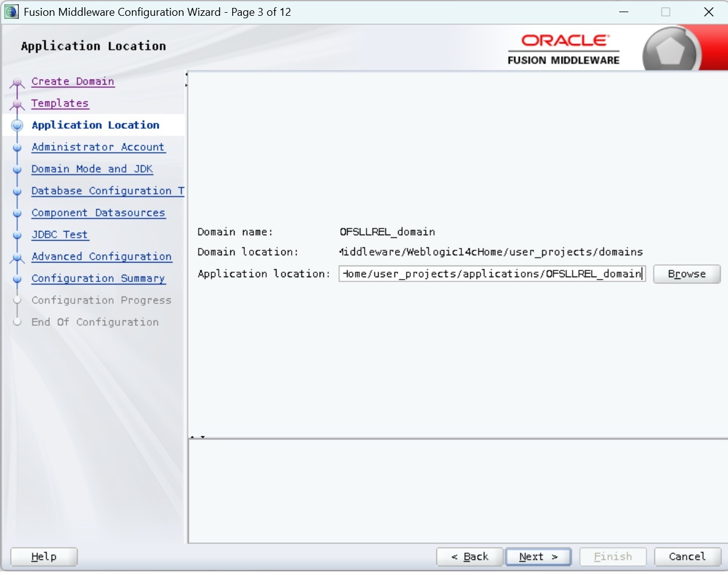Jump to Advanced Configuration step

tap(101, 256)
